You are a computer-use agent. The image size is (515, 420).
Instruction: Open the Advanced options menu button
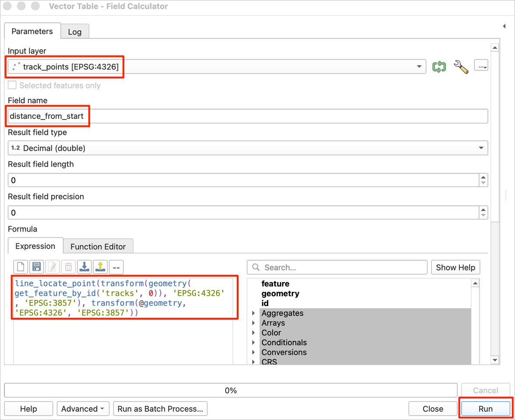pyautogui.click(x=83, y=409)
